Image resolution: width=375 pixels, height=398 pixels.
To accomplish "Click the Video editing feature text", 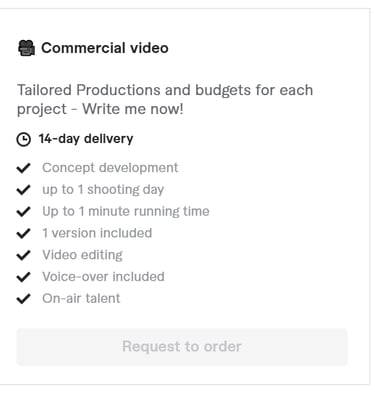I will [x=82, y=255].
